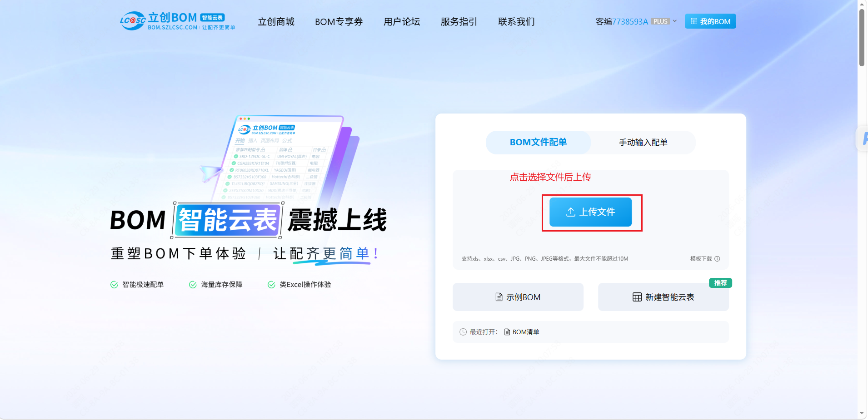Expand the customer account dropdown arrow
Image resolution: width=868 pixels, height=420 pixels.
pyautogui.click(x=674, y=21)
